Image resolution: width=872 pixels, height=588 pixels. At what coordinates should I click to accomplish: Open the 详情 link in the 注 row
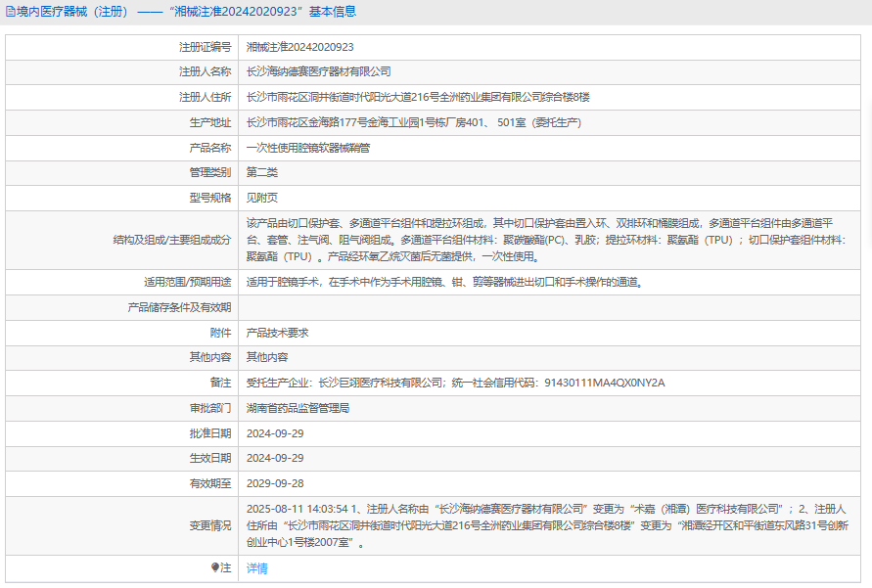pos(257,568)
